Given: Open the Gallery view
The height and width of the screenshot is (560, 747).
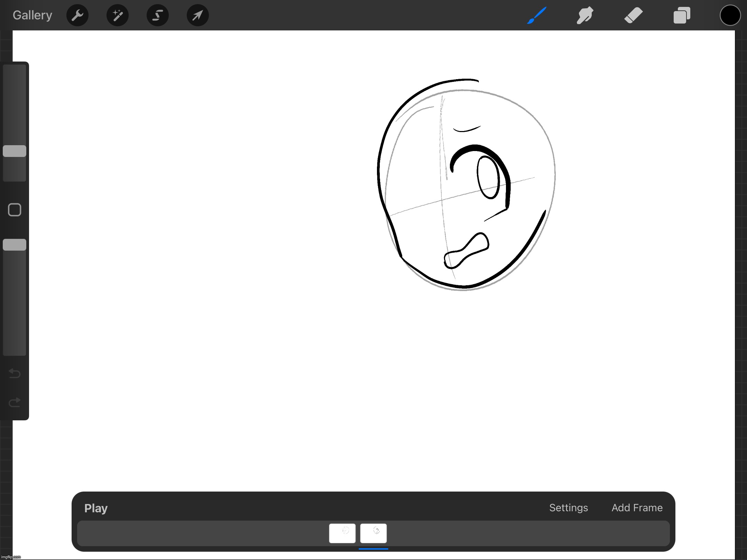Looking at the screenshot, I should (33, 15).
